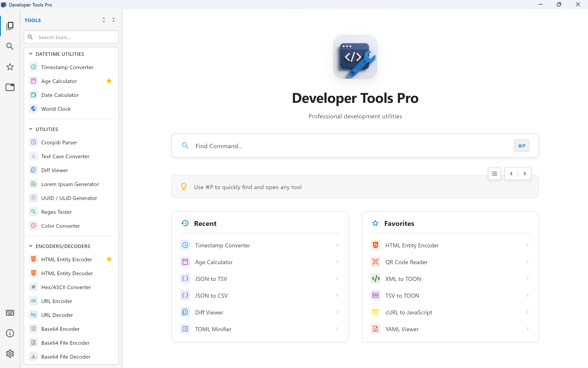
Task: Collapse the DATETIME UTILITIES section
Action: point(31,54)
